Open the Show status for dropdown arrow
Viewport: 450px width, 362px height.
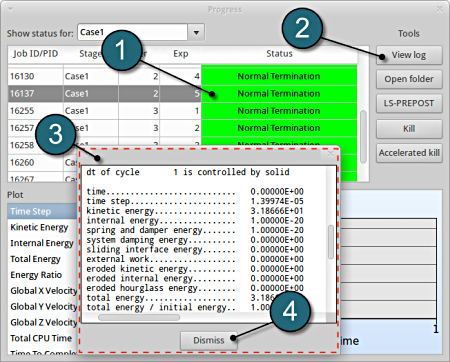tap(196, 33)
